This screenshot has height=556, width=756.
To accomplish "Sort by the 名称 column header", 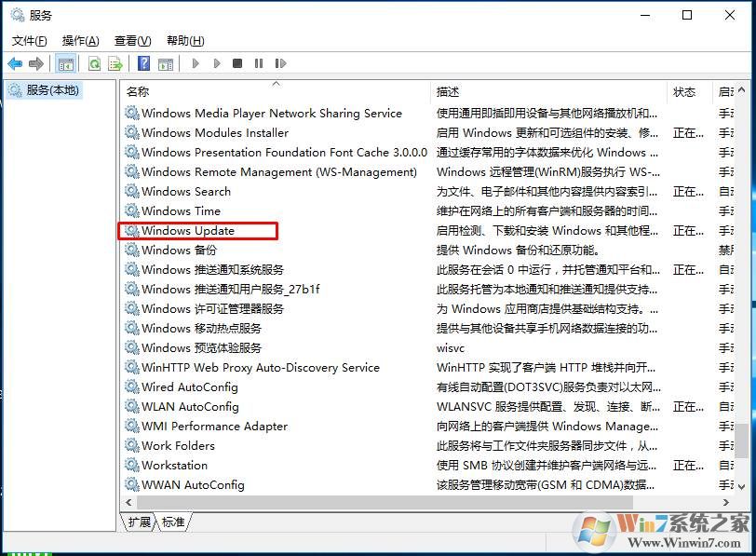I will pyautogui.click(x=276, y=91).
